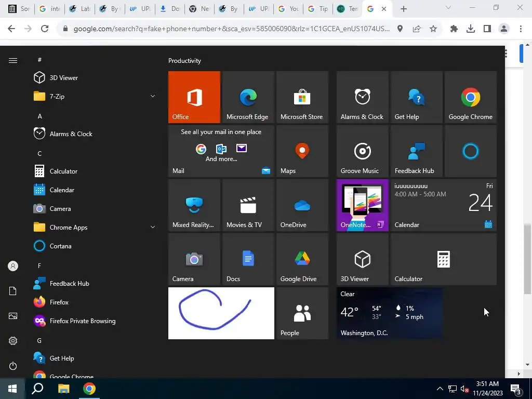Open Get Help from the app list

point(95,358)
